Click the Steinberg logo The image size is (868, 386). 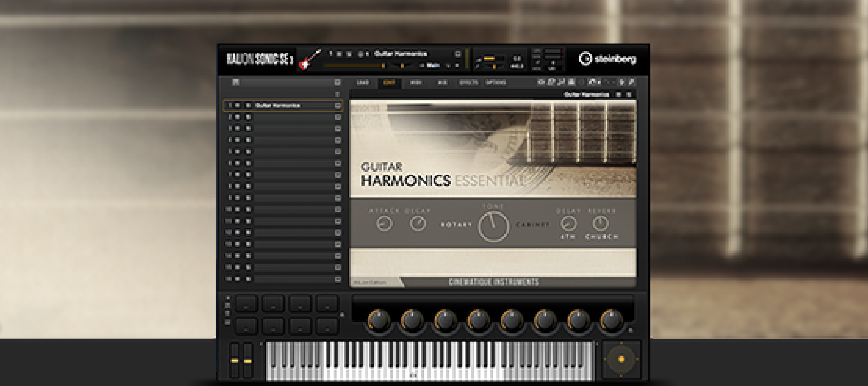[x=607, y=59]
